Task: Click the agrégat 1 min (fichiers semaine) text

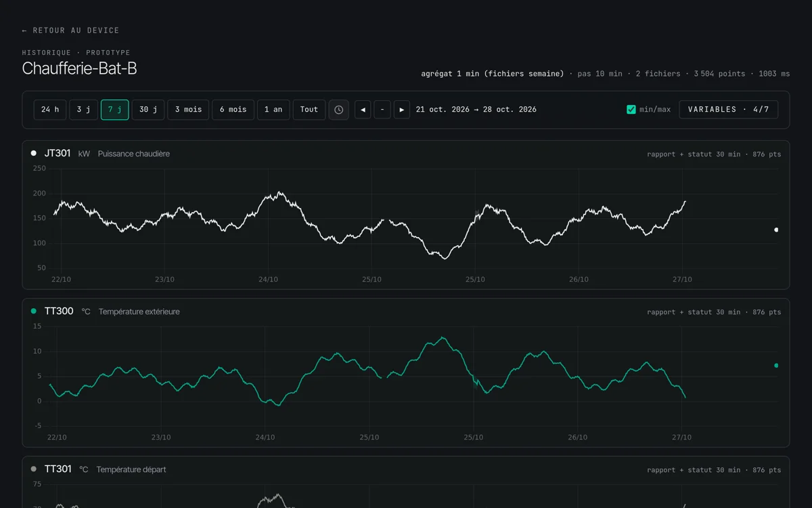Action: point(493,74)
